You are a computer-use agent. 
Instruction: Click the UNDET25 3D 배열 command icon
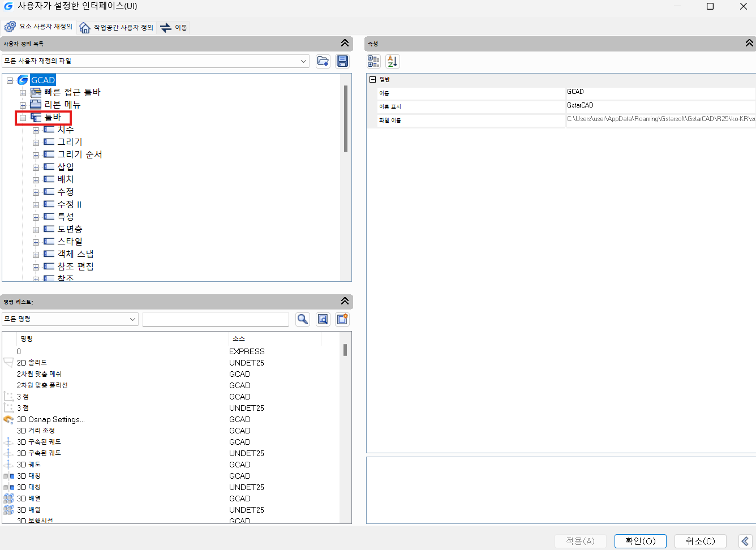pyautogui.click(x=8, y=510)
